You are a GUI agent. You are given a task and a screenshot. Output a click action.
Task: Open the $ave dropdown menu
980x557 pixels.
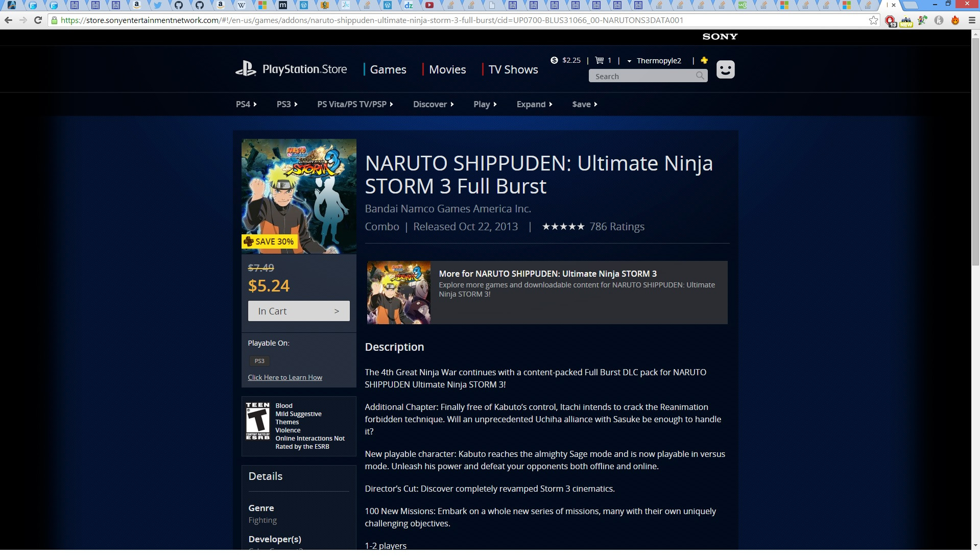click(585, 104)
